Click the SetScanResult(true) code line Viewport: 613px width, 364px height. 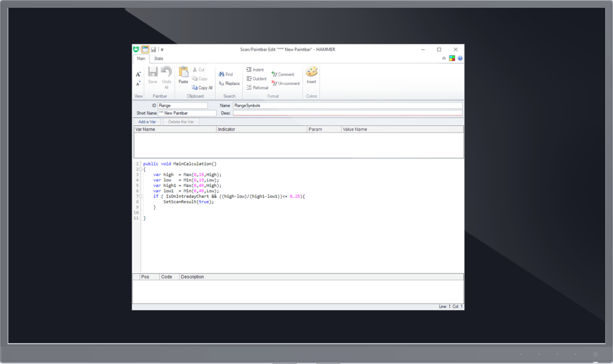tap(189, 202)
